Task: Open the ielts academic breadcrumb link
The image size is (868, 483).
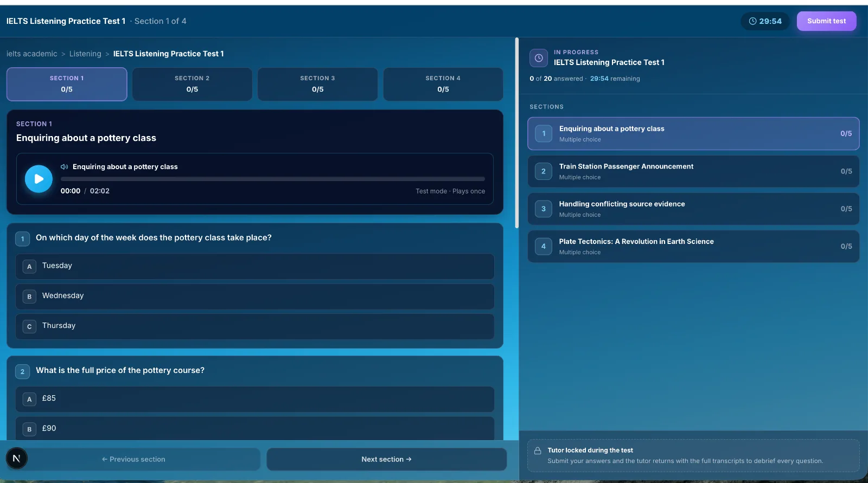Action: pyautogui.click(x=31, y=54)
